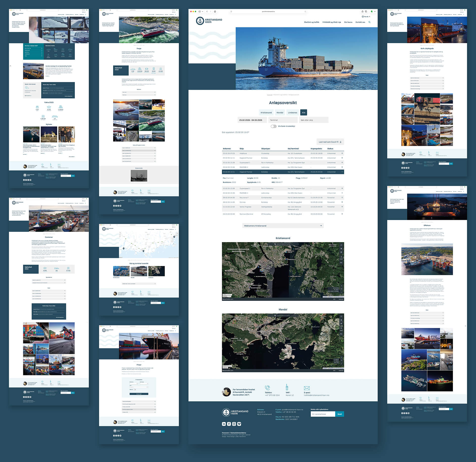The image size is (476, 462).
Task: Open the Vimeo icon in main footer
Action: click(x=239, y=424)
